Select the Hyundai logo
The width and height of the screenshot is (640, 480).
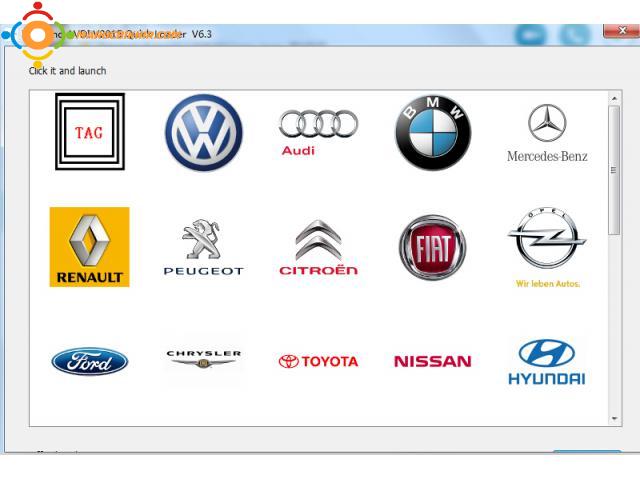[x=547, y=362]
